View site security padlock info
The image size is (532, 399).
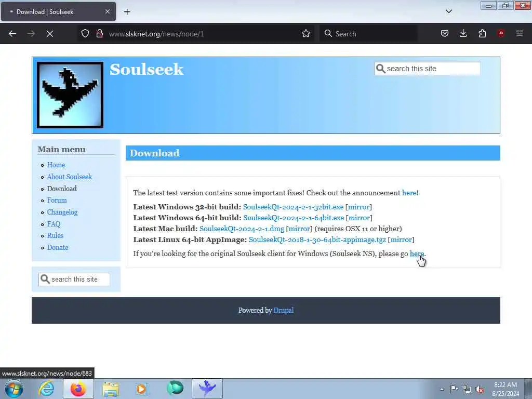point(99,33)
